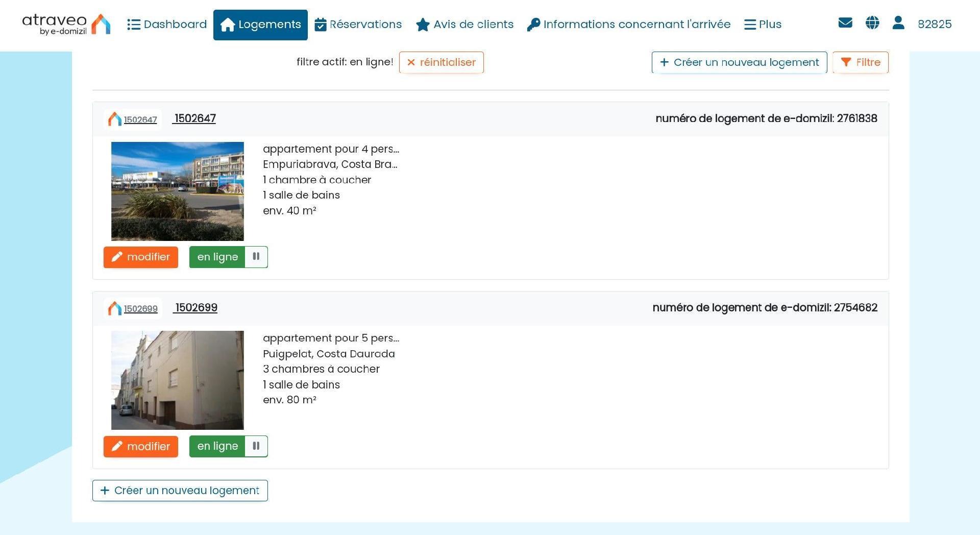Open the Réservations section

(358, 25)
